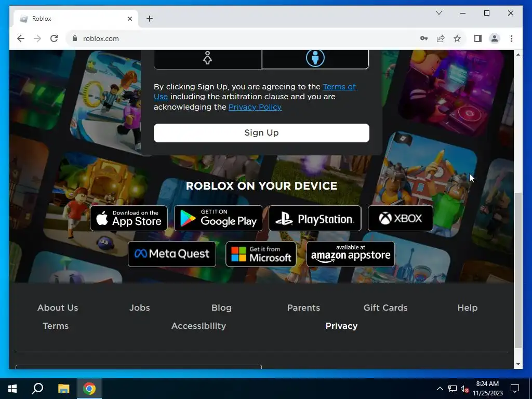Open the network tray icon
This screenshot has height=399, width=532.
[453, 389]
